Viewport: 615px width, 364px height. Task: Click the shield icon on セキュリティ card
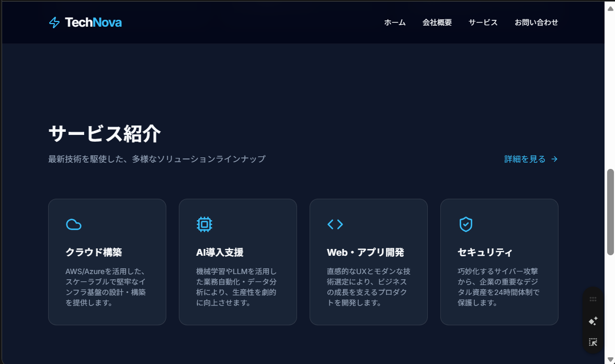[x=466, y=224]
